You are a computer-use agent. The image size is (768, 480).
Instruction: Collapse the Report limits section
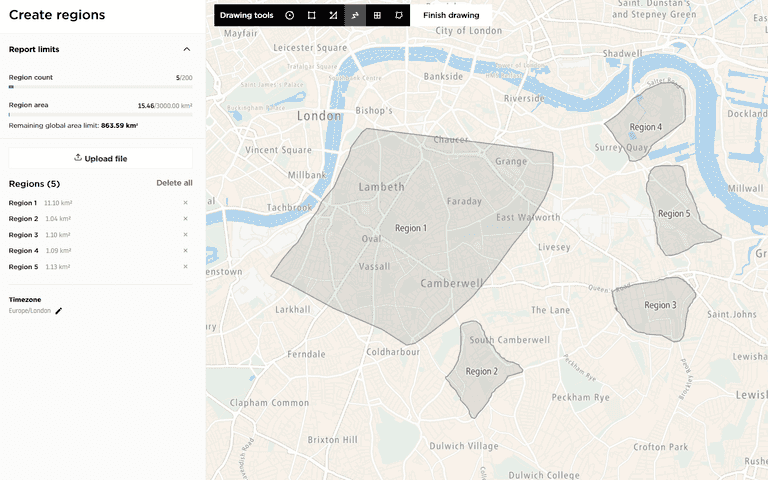point(186,49)
